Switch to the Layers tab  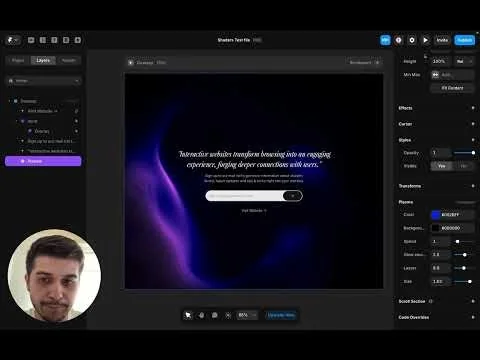click(x=43, y=60)
